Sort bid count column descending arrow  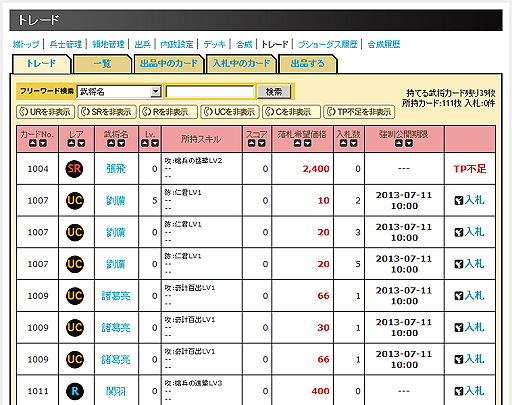(353, 143)
